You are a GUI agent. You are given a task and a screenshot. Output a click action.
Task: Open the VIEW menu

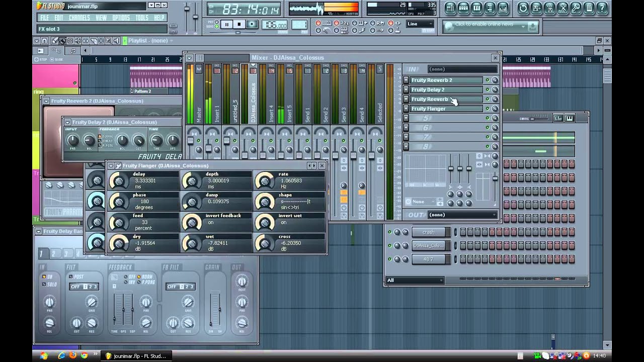point(101,18)
